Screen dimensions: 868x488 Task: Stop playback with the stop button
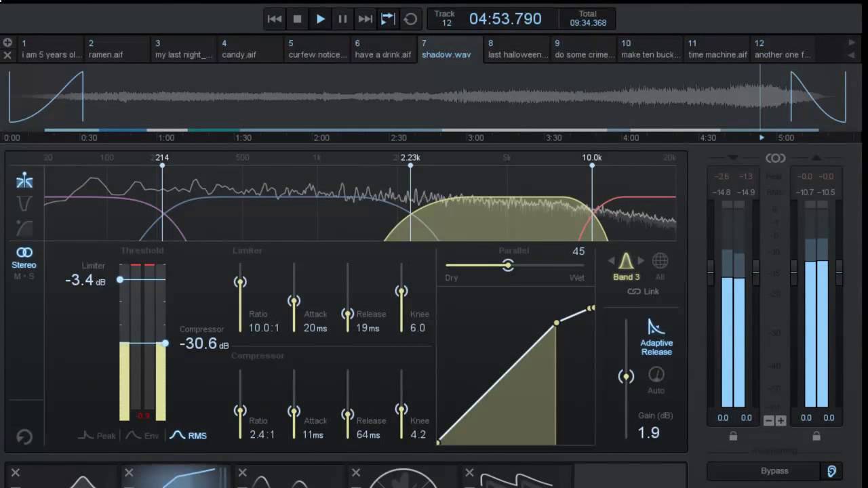tap(297, 19)
